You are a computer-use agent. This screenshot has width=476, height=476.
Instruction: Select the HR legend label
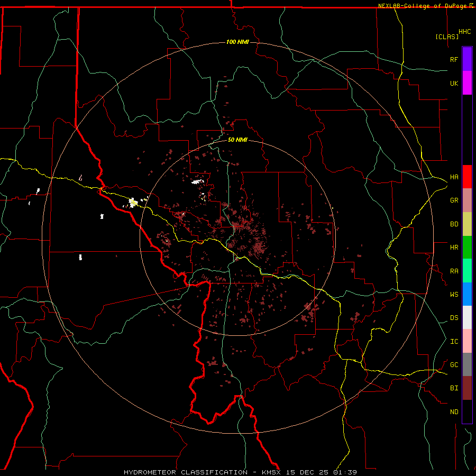click(x=454, y=248)
